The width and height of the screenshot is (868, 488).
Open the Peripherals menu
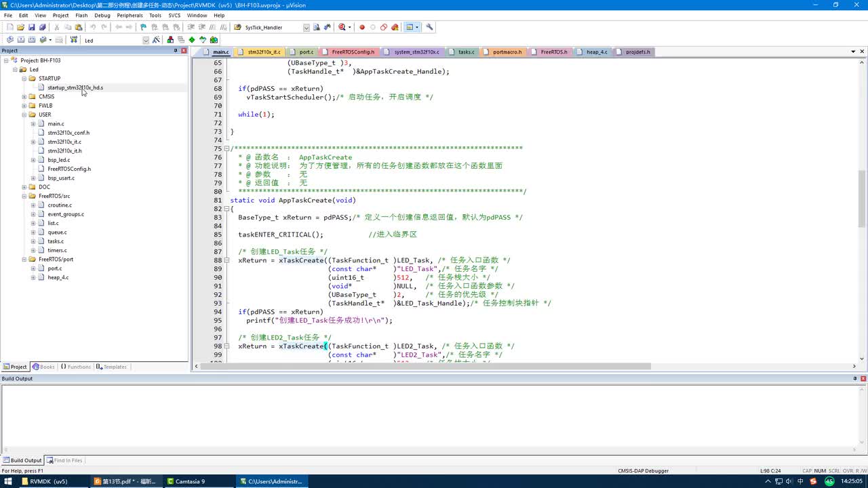click(130, 15)
